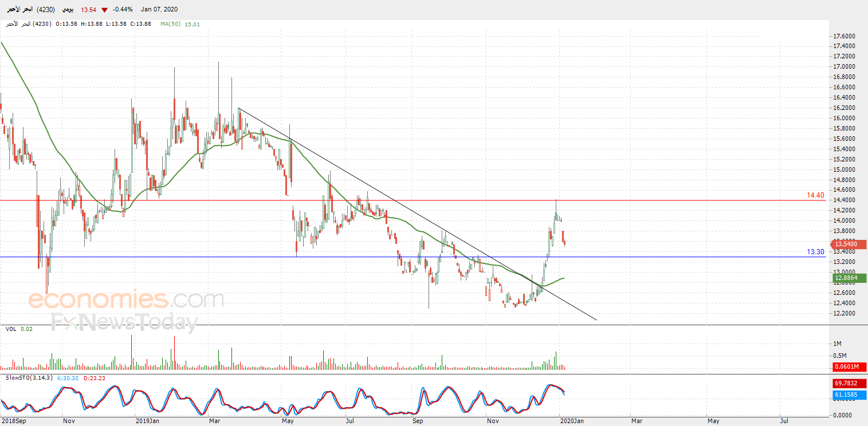This screenshot has width=868, height=426.
Task: Select the -0.44% change value
Action: [121, 10]
